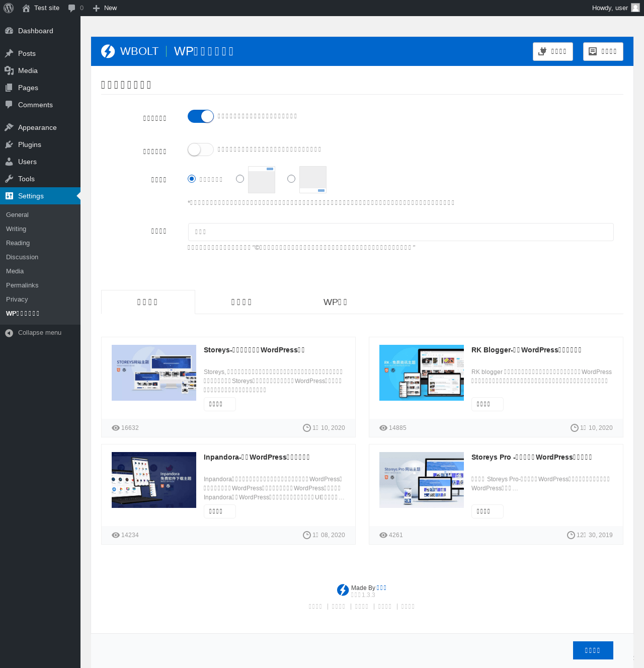The width and height of the screenshot is (644, 668).
Task: Click the user avatar in top bar
Action: pyautogui.click(x=635, y=8)
